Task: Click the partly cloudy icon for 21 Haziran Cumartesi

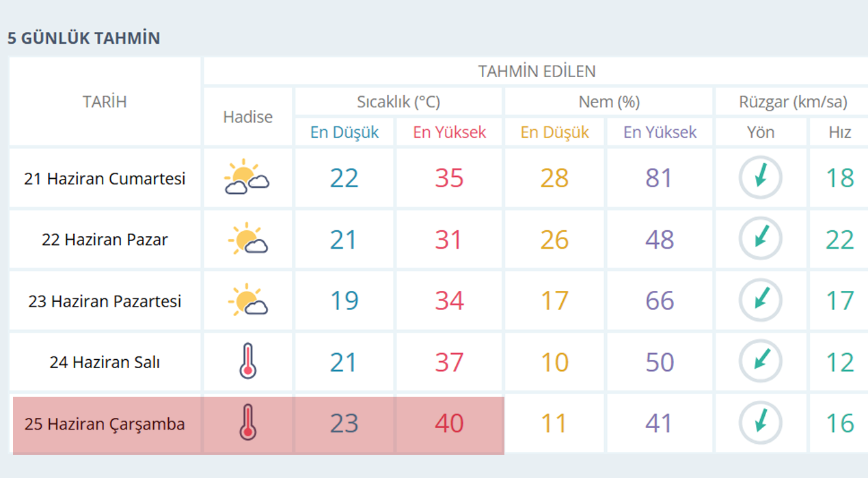Action: (247, 178)
